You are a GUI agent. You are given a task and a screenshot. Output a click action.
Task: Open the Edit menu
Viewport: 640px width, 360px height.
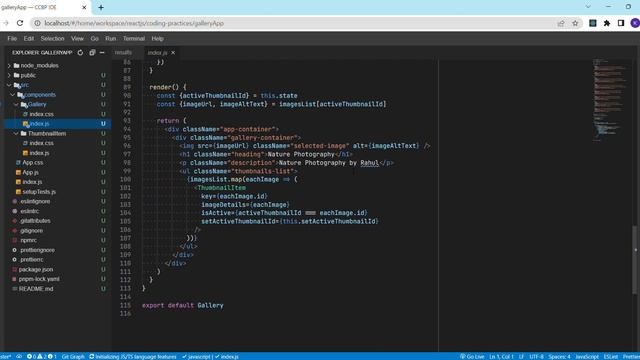click(x=29, y=38)
